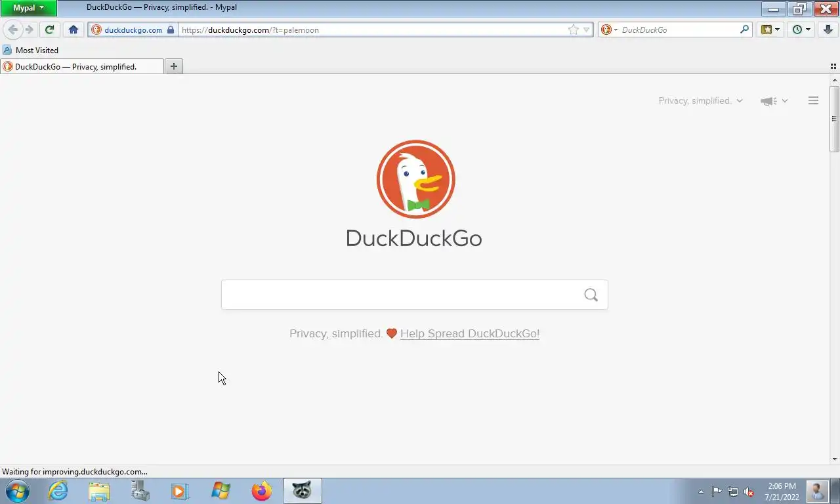840x504 pixels.
Task: Open the bookmarks menu button
Action: [x=770, y=30]
